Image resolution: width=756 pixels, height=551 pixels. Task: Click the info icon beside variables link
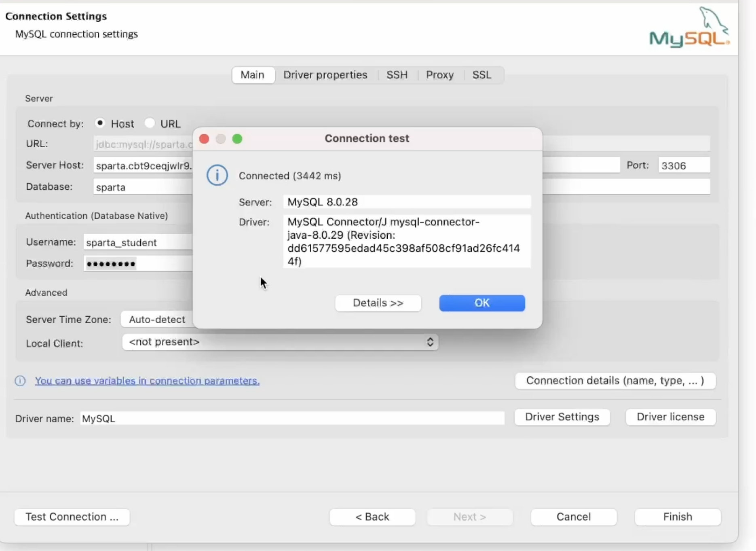coord(20,381)
